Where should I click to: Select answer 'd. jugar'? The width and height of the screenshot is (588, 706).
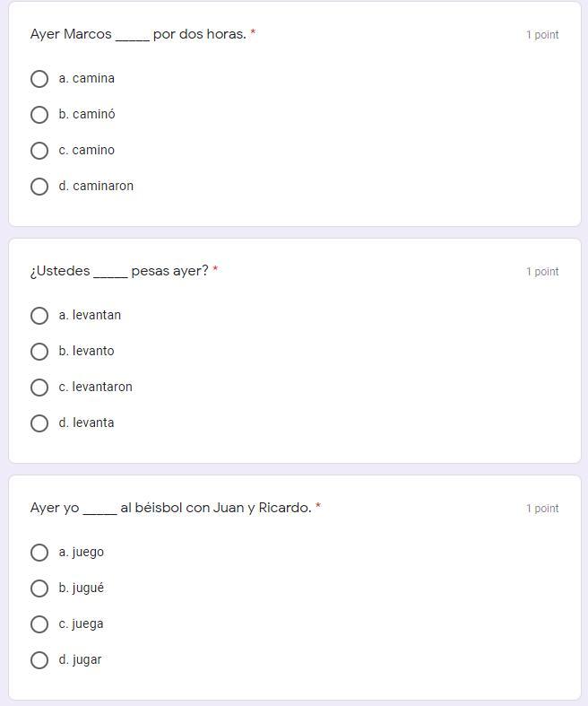click(39, 660)
